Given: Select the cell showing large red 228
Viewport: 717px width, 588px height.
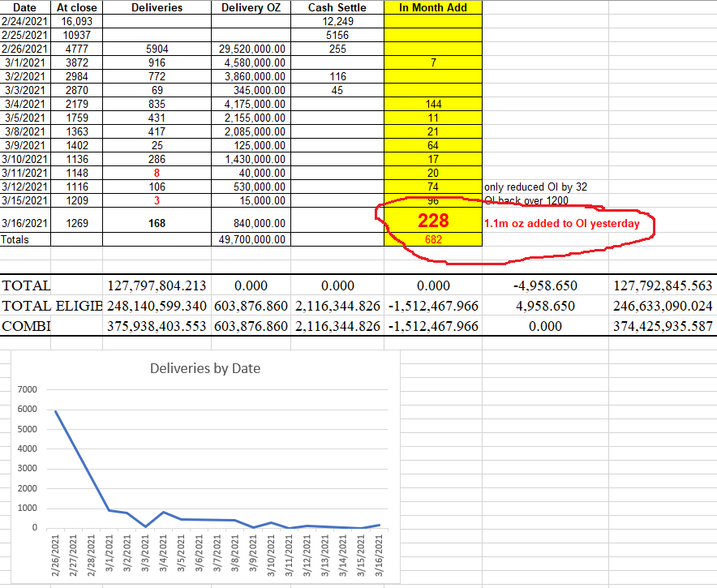Looking at the screenshot, I should tap(433, 221).
